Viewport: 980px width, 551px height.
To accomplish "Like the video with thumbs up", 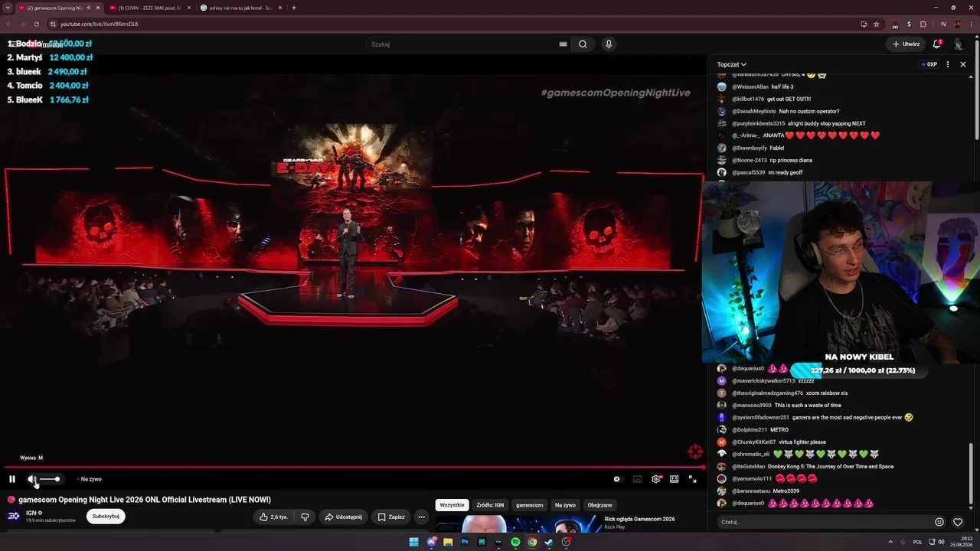I will tap(273, 517).
